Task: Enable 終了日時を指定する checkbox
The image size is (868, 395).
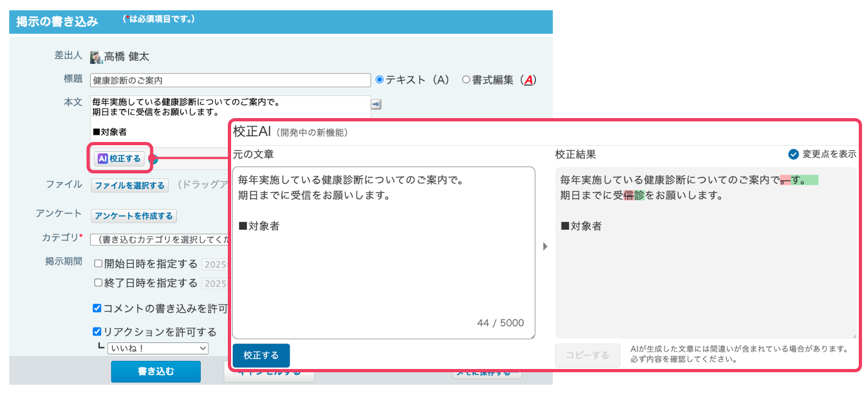Action: tap(98, 283)
